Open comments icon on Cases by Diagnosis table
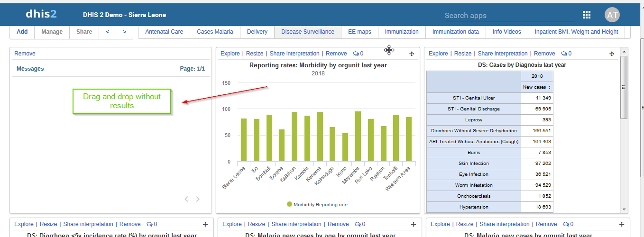The image size is (644, 237). (x=566, y=54)
